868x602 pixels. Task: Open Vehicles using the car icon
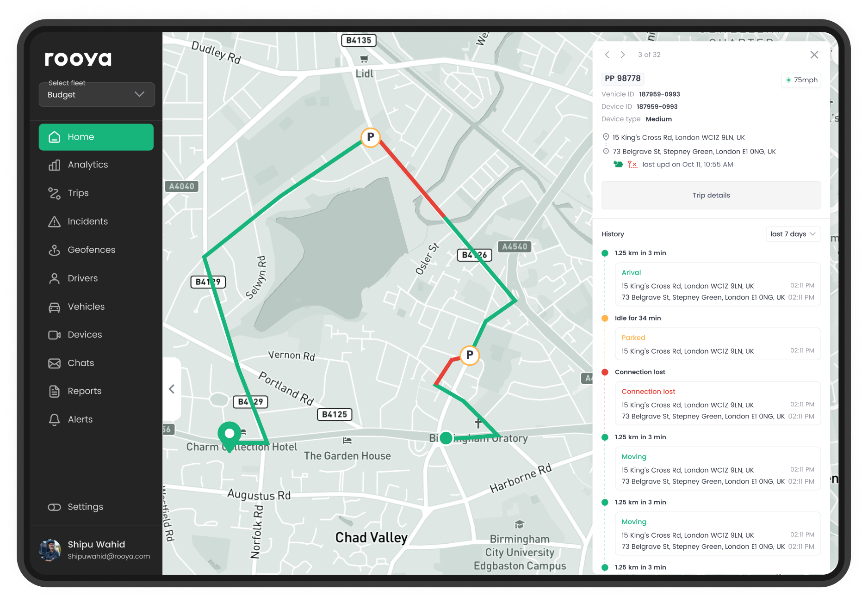tap(54, 307)
